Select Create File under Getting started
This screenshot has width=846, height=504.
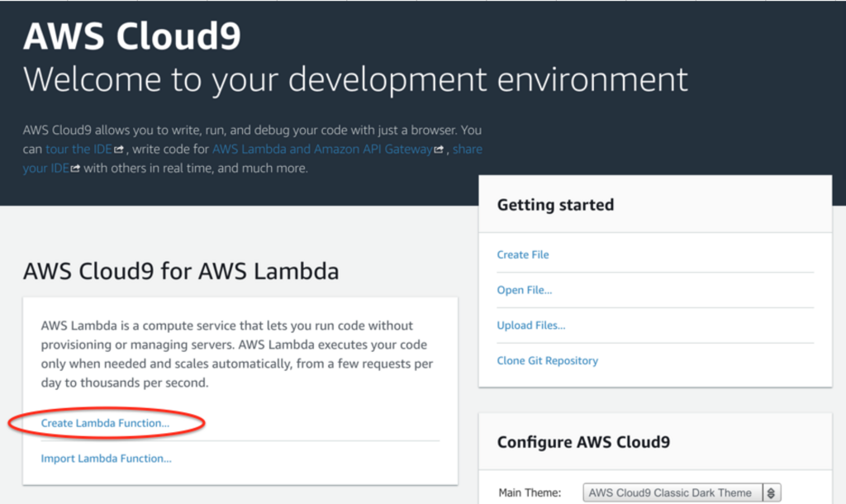[523, 254]
